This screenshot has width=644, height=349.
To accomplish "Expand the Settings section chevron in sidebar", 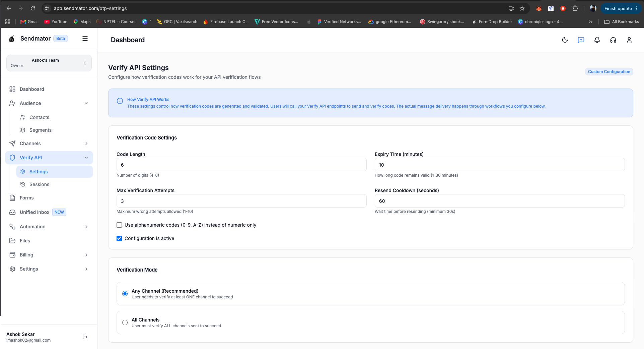I will click(86, 269).
